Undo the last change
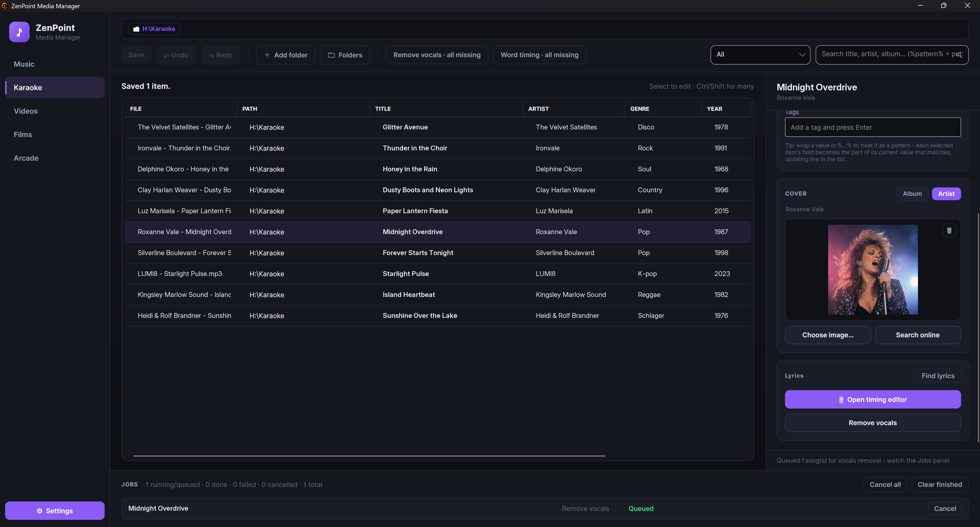The height and width of the screenshot is (527, 980). [x=176, y=55]
